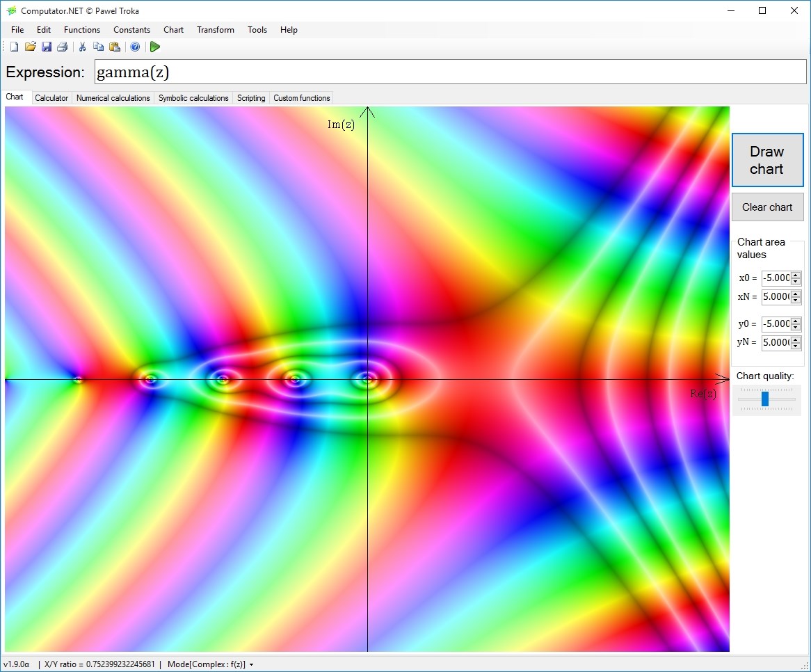Click the v1.9.0α version label
Image resolution: width=811 pixels, height=672 pixels.
17,664
